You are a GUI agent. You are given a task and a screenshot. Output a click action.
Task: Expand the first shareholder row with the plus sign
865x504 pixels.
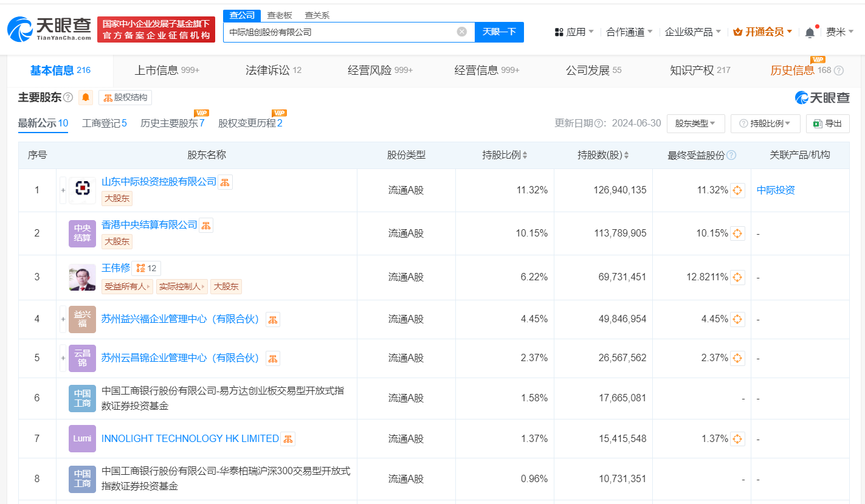click(63, 190)
